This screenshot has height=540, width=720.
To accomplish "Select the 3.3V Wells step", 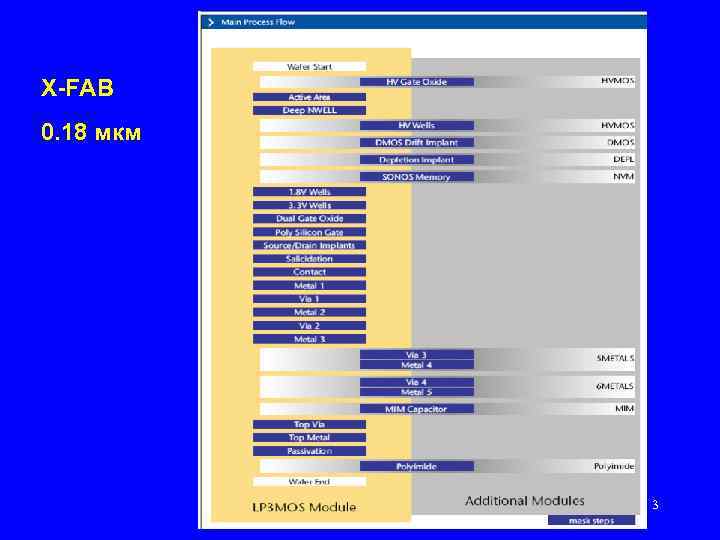I will [309, 205].
